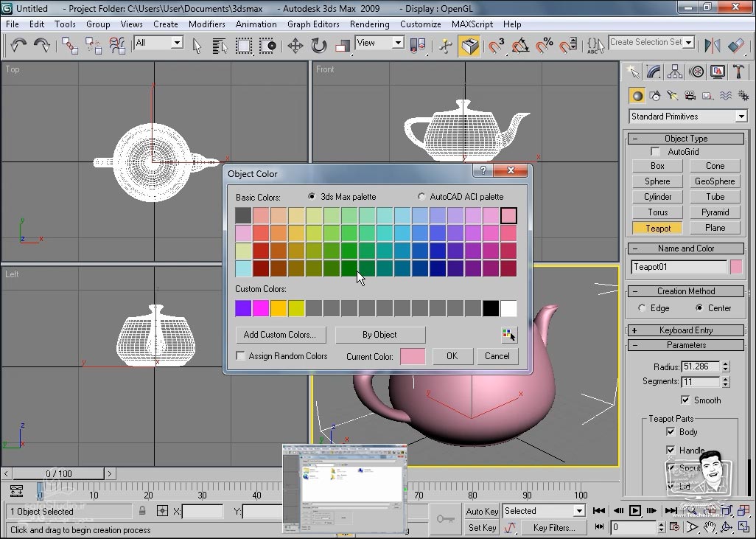
Task: Cancel the Object Color dialog
Action: coord(497,356)
